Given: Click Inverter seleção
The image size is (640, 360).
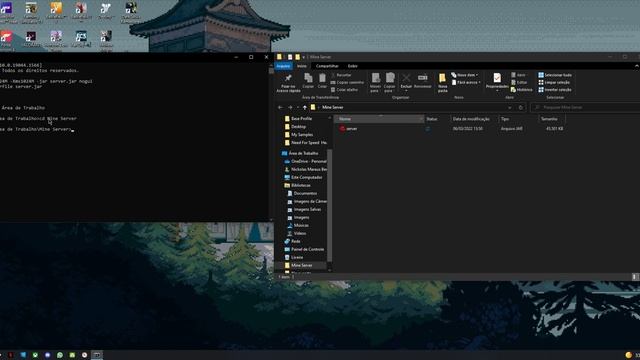Looking at the screenshot, I should tap(555, 90).
